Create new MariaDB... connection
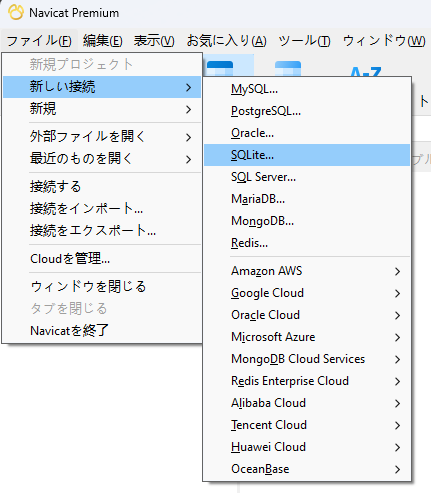Screen dimensions: 431x493 (x=307, y=199)
